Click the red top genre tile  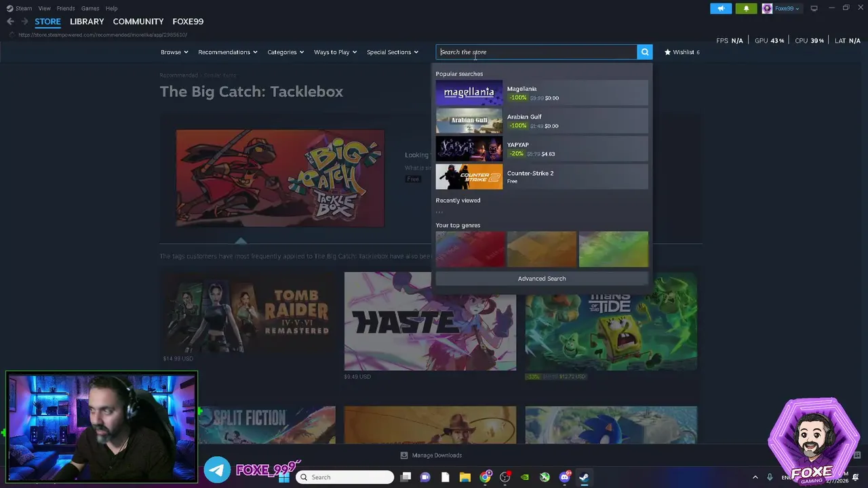471,249
